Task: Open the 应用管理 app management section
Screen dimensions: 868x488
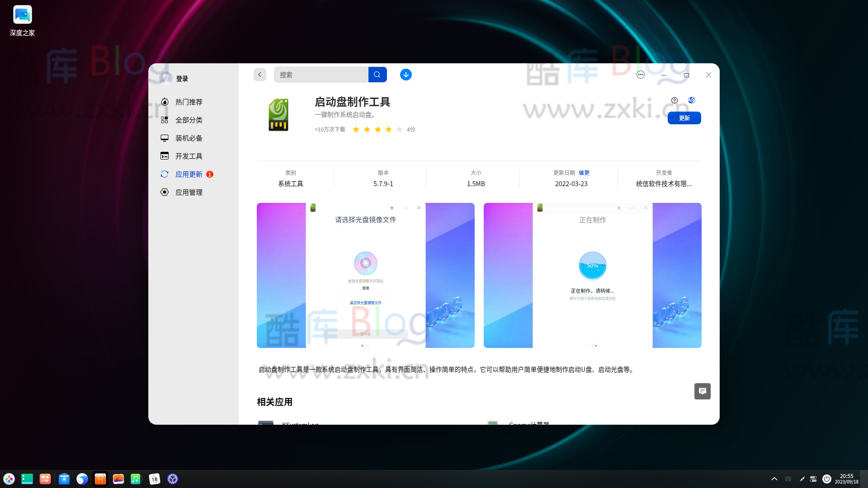Action: [189, 192]
